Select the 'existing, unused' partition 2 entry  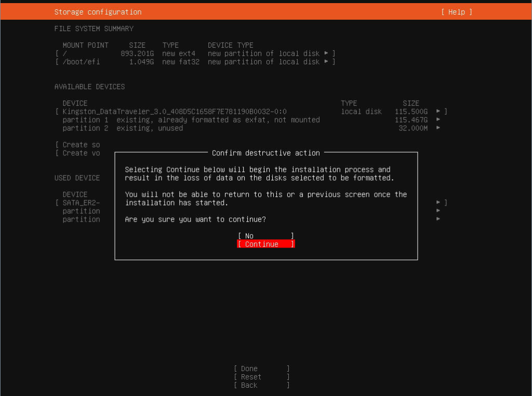click(x=123, y=128)
